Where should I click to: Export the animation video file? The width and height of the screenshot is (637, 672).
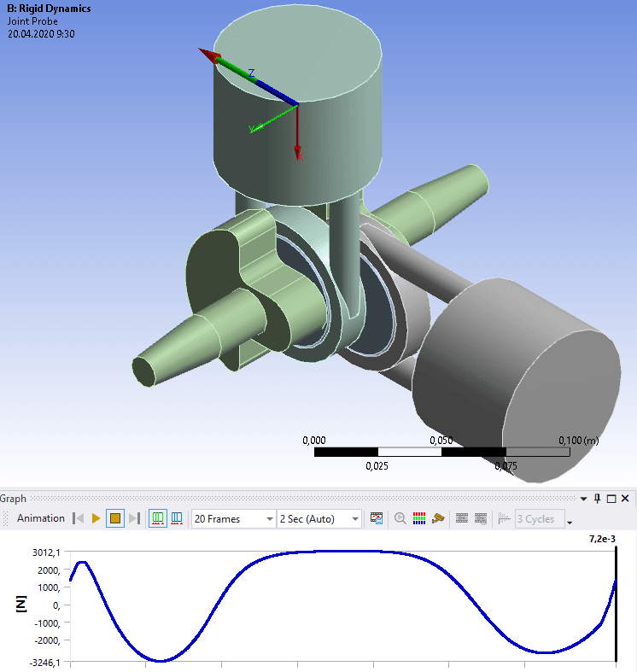[x=376, y=518]
